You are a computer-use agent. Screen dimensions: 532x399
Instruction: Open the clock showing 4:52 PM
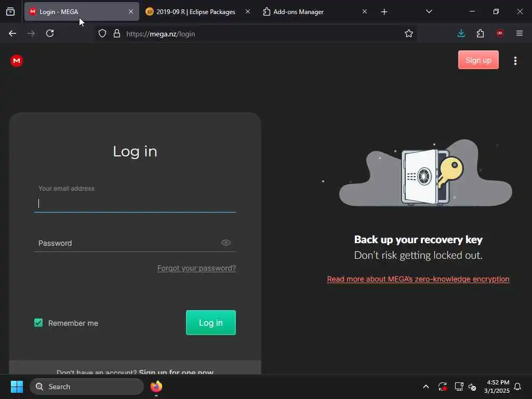click(x=497, y=387)
